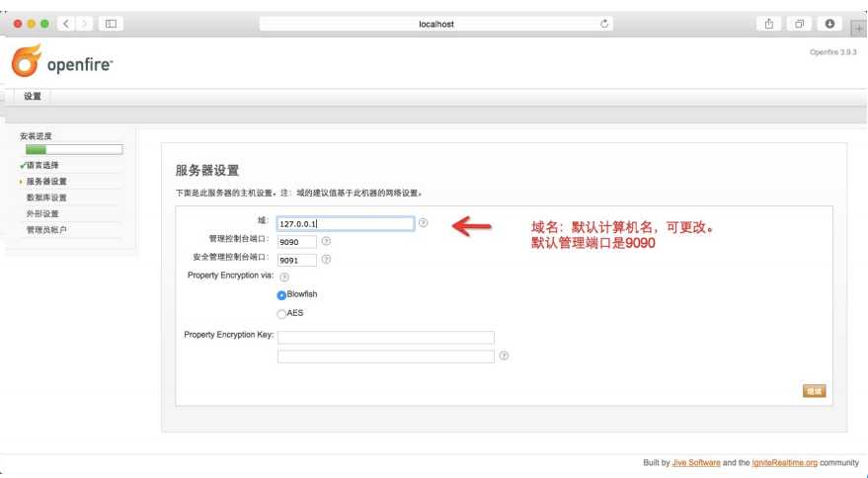Reload the page with refresh icon
The width and height of the screenshot is (868, 478).
(x=604, y=24)
